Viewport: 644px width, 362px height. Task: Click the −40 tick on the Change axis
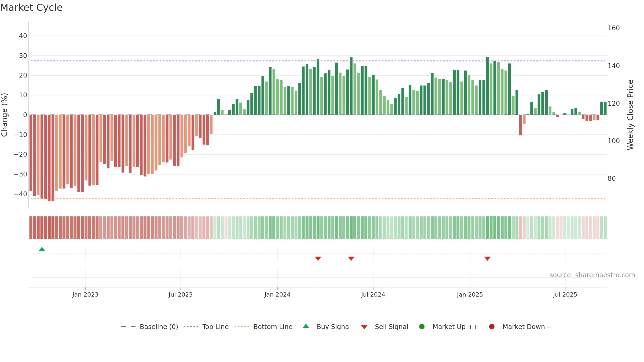[21, 194]
